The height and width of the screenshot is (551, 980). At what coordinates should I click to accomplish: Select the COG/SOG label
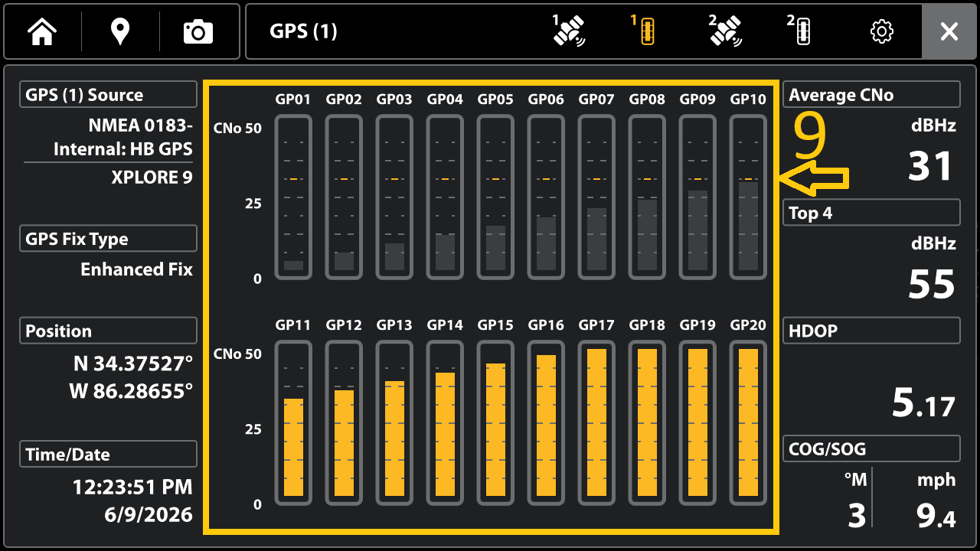[871, 448]
